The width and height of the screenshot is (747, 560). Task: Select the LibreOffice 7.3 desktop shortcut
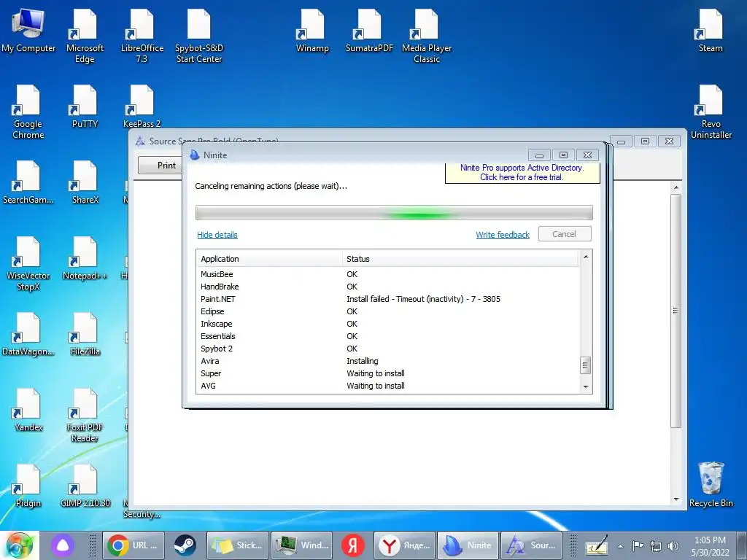(x=142, y=36)
